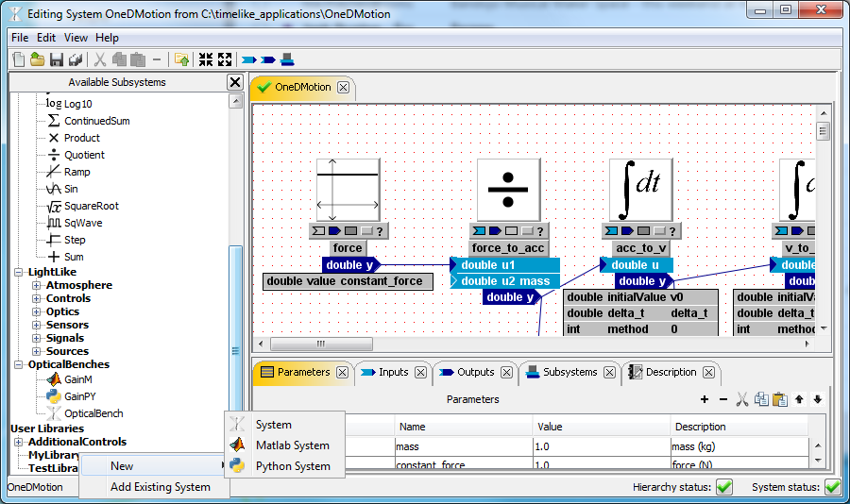Expand all blocks with the outward-arrows icon
Viewport: 850px width, 504px height.
(225, 59)
